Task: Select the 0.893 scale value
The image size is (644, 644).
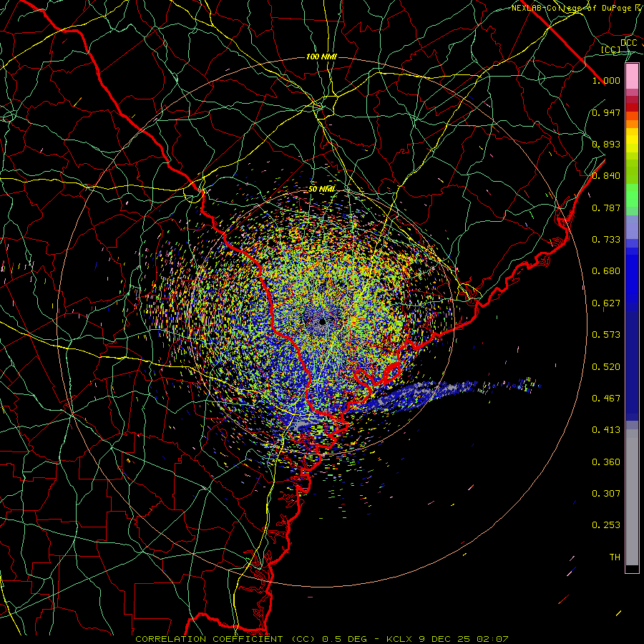Action: [x=606, y=144]
